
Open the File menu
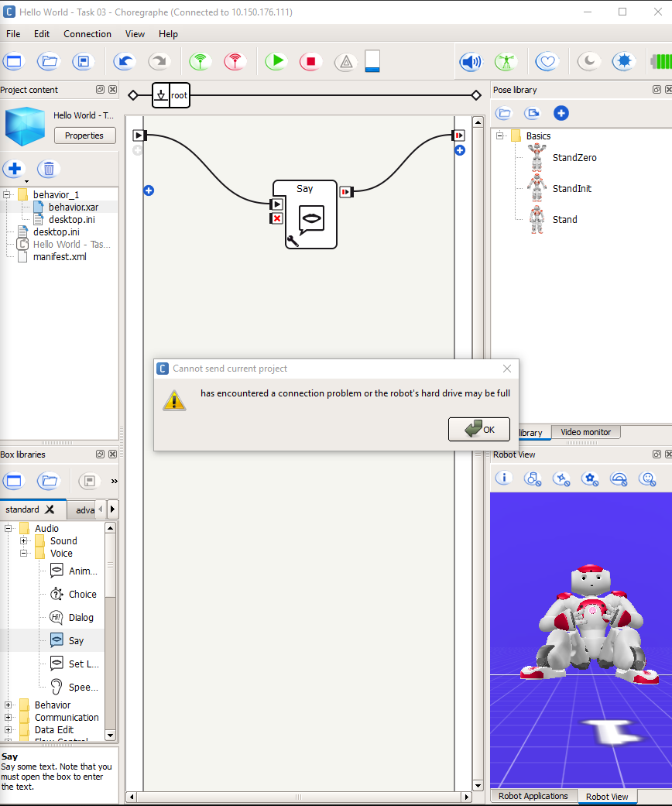click(x=13, y=34)
